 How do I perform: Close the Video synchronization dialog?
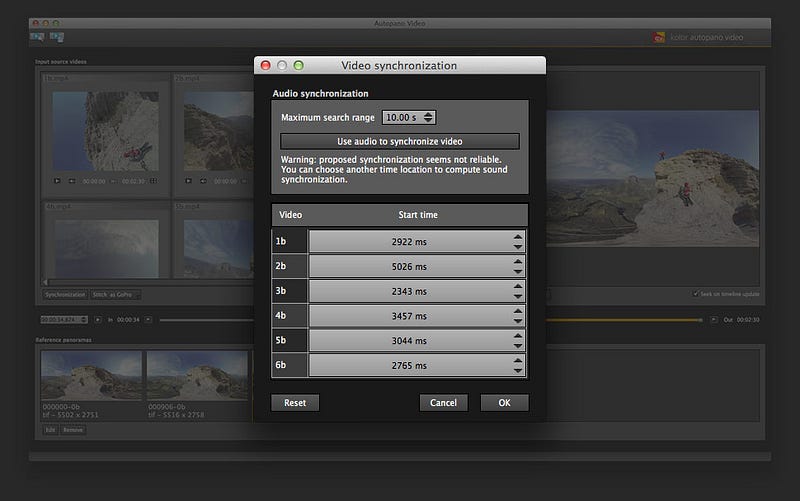click(x=265, y=65)
